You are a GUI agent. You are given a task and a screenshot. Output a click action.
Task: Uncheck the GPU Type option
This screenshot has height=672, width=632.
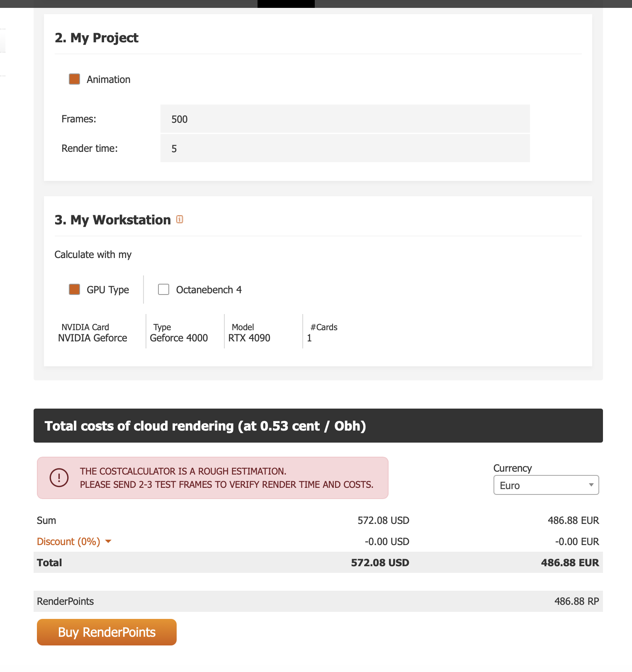[x=74, y=289]
